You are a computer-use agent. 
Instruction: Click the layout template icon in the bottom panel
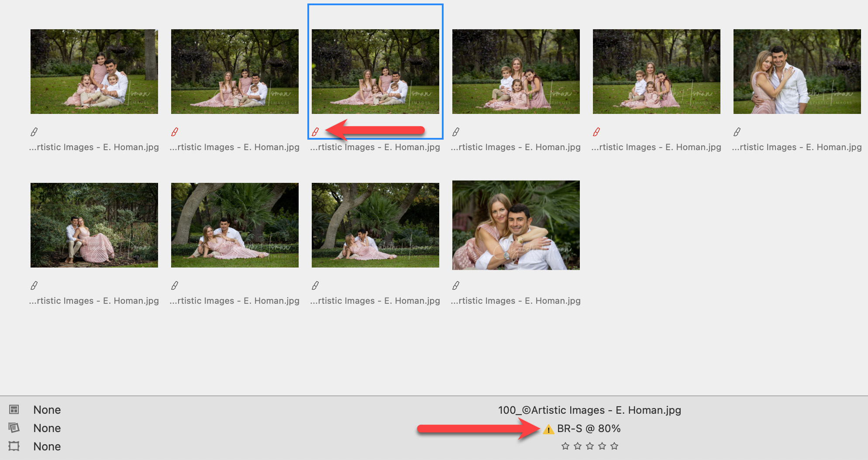point(14,409)
